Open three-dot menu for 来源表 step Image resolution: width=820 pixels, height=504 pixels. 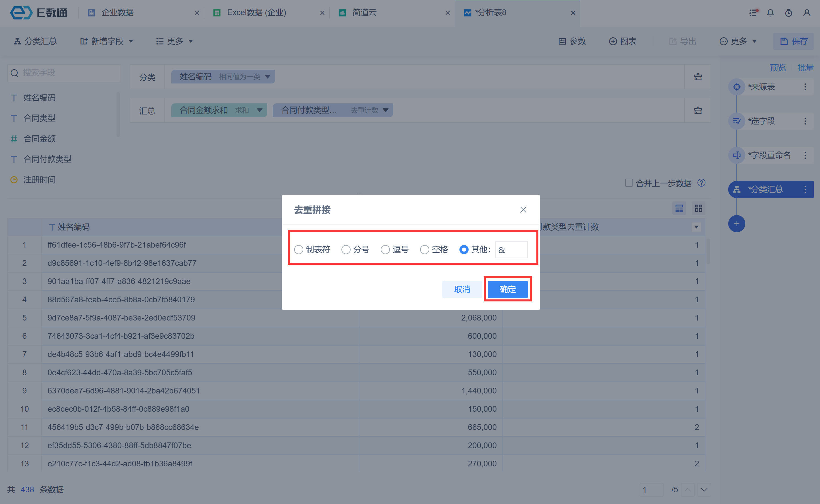(x=805, y=87)
